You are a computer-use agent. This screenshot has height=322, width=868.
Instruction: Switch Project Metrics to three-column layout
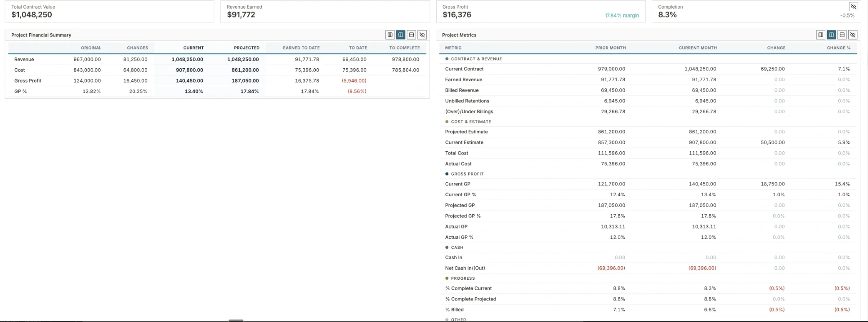pos(821,35)
